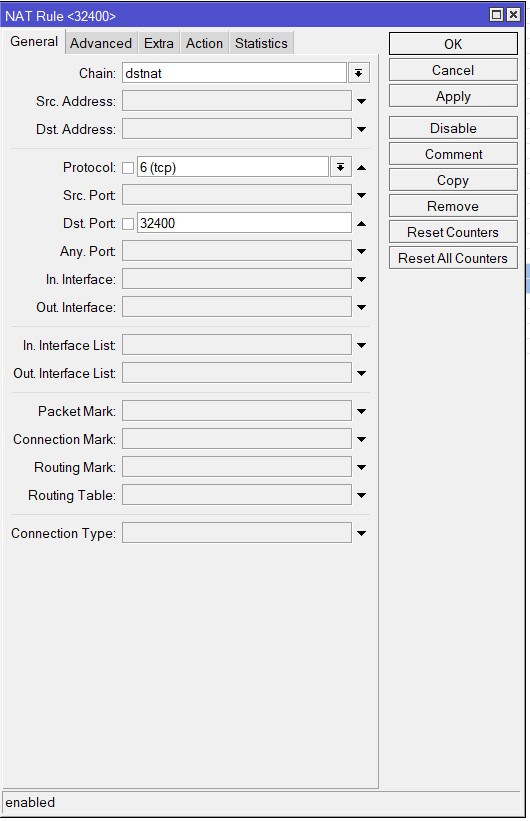Collapse the Dst. Port field arrow
The image size is (530, 821).
tap(361, 224)
